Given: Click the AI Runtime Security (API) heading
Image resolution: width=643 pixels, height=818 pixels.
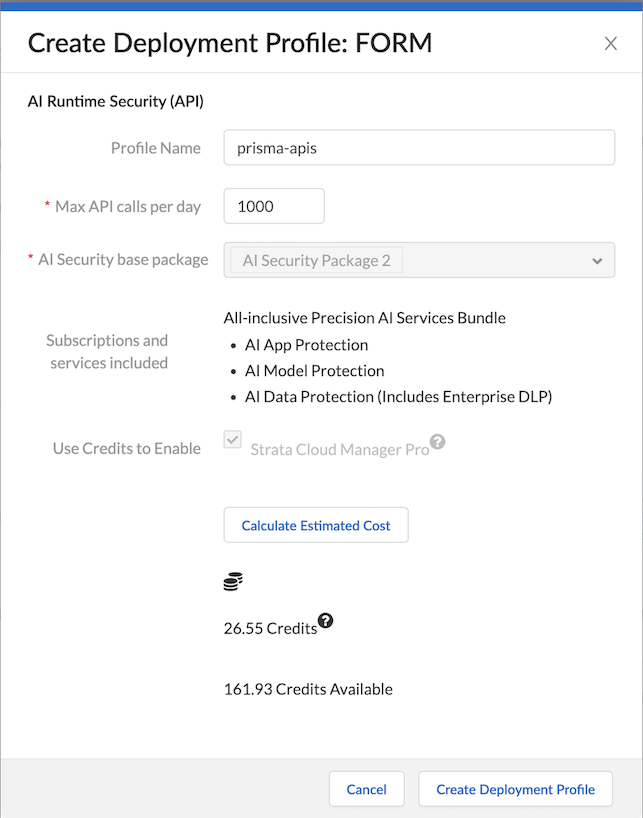Looking at the screenshot, I should point(116,100).
